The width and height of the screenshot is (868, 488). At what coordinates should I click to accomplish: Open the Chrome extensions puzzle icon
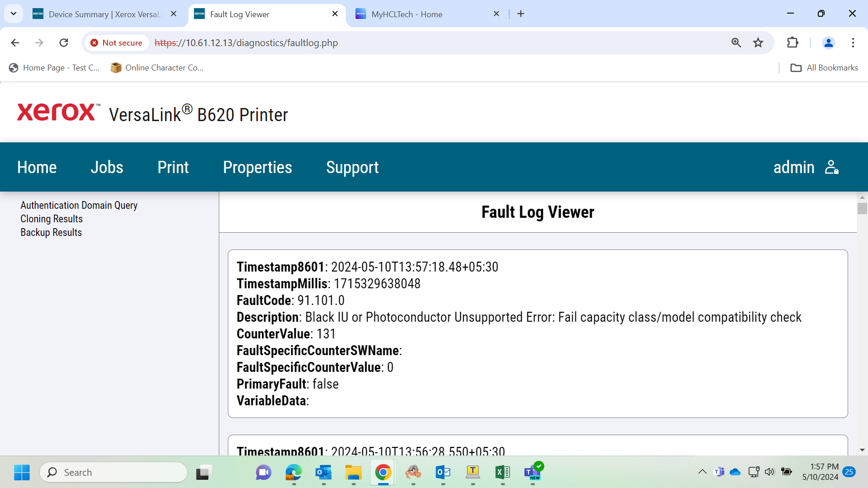[x=793, y=42]
